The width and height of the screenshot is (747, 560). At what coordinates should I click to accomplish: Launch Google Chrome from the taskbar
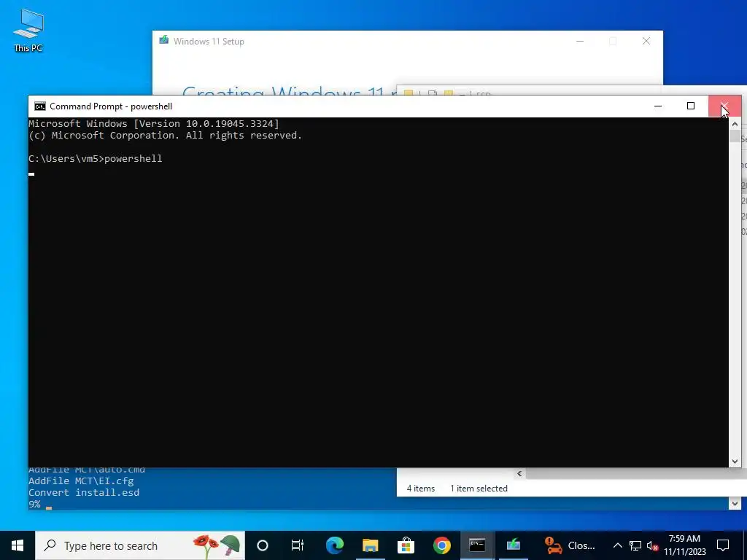click(x=441, y=545)
